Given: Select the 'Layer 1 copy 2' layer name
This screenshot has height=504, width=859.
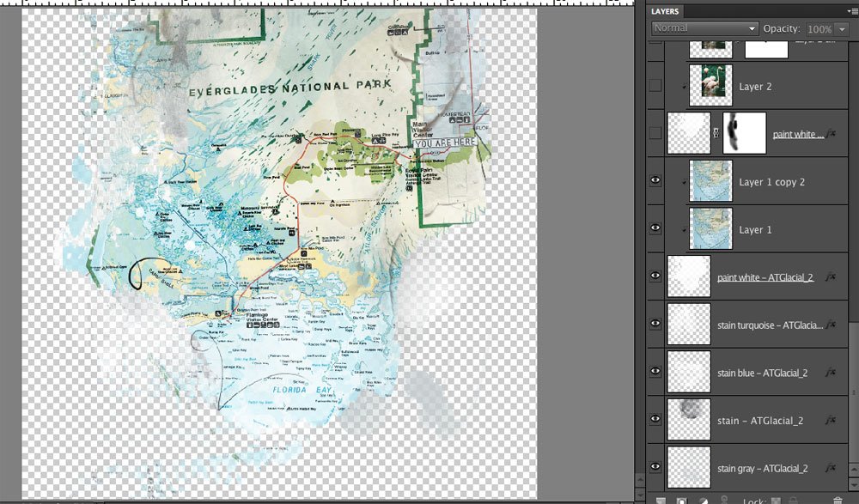Looking at the screenshot, I should [772, 182].
